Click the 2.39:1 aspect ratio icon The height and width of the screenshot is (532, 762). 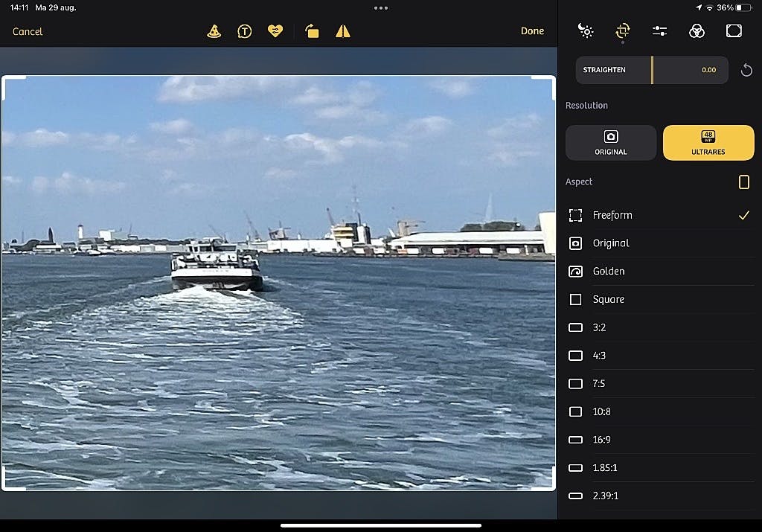click(x=575, y=496)
